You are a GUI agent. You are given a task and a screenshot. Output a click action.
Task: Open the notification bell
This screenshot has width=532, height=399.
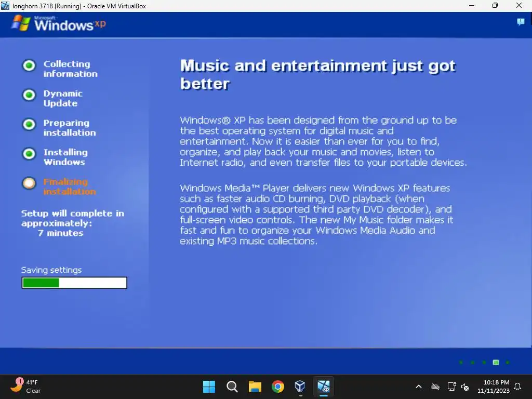518,387
